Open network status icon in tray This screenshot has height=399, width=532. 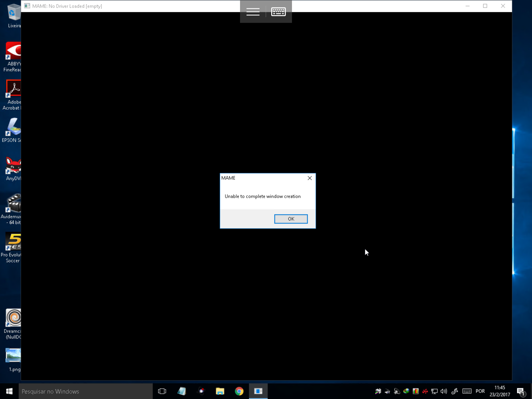point(434,391)
